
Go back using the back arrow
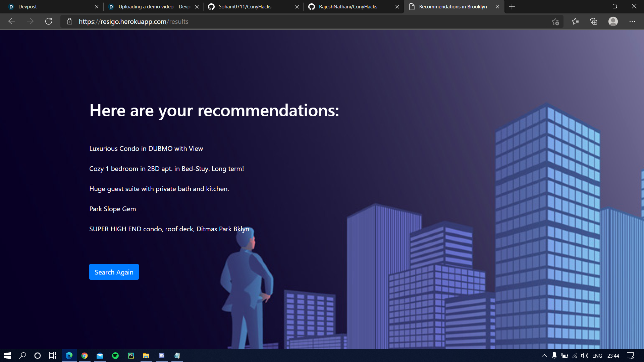[12, 21]
